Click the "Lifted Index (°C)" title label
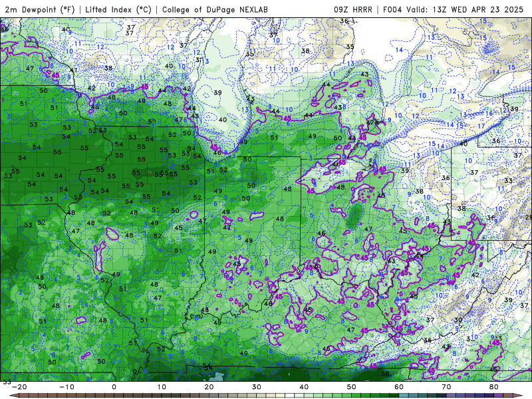The image size is (532, 399). (118, 9)
